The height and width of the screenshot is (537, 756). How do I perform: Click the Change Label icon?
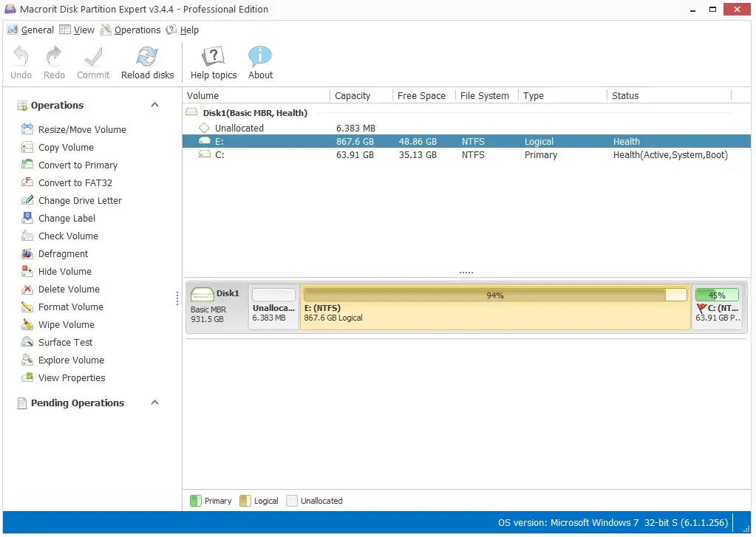[x=27, y=218]
